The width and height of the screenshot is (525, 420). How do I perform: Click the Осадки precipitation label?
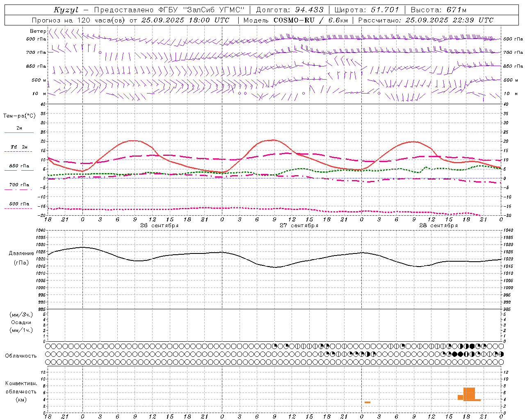(21, 322)
